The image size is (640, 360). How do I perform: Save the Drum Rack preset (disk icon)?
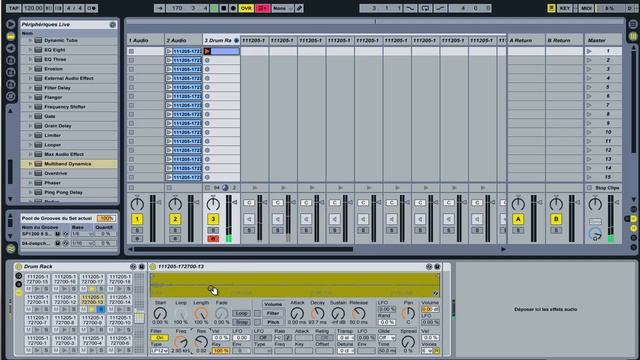pyautogui.click(x=141, y=267)
